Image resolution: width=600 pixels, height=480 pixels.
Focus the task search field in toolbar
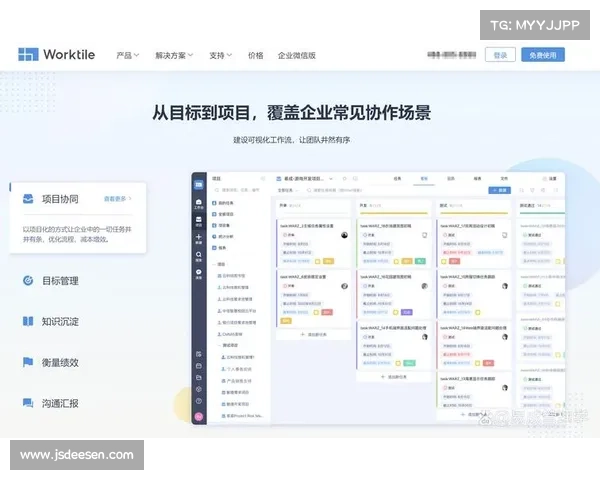335,190
